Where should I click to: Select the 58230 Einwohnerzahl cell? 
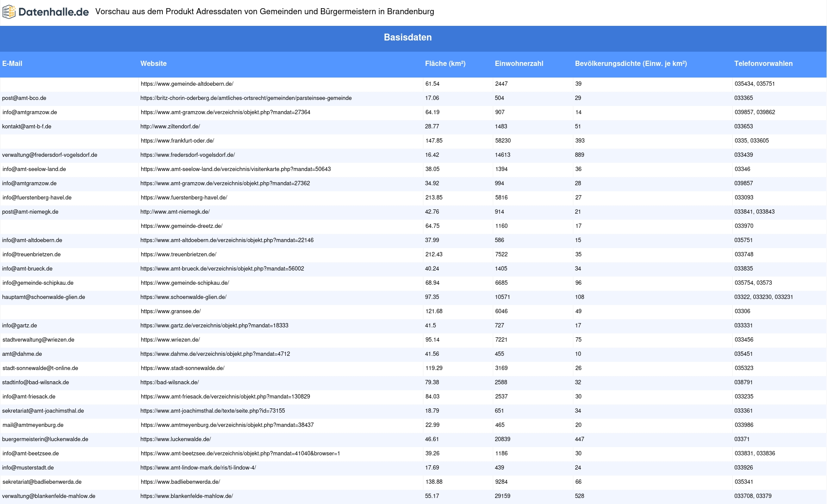(503, 141)
